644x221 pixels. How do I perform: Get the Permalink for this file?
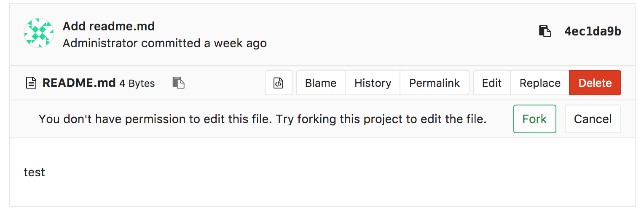coord(435,83)
